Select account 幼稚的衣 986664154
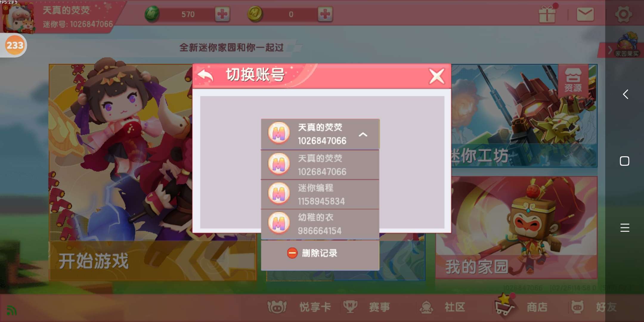 [320, 224]
